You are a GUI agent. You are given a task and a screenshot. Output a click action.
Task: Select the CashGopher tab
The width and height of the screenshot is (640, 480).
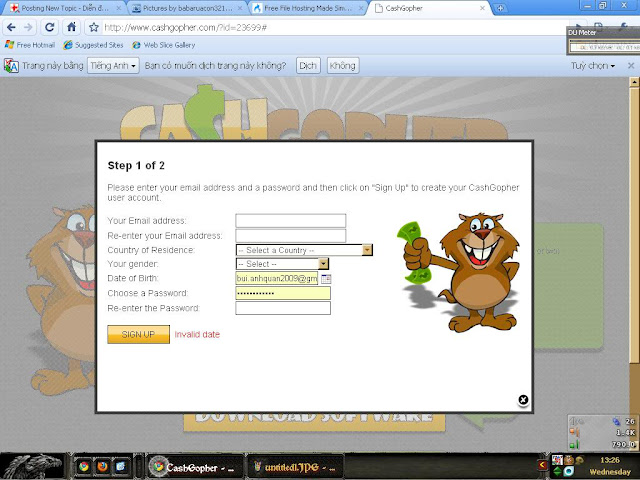429,8
